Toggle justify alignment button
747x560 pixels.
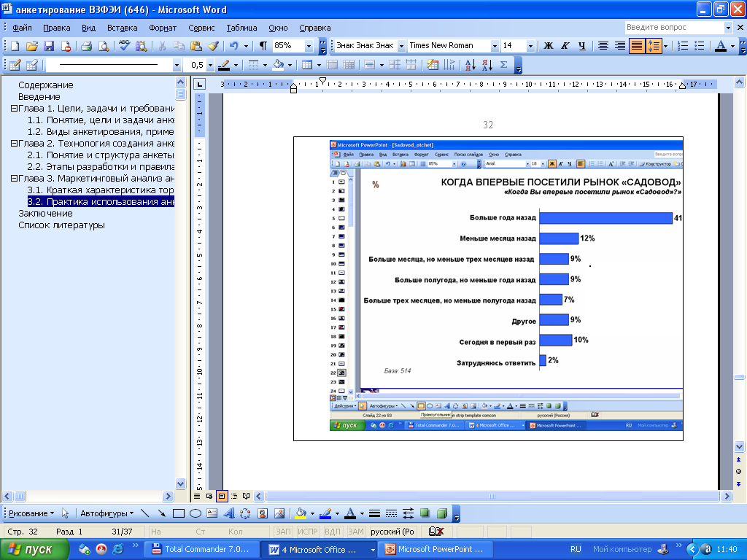coord(636,46)
